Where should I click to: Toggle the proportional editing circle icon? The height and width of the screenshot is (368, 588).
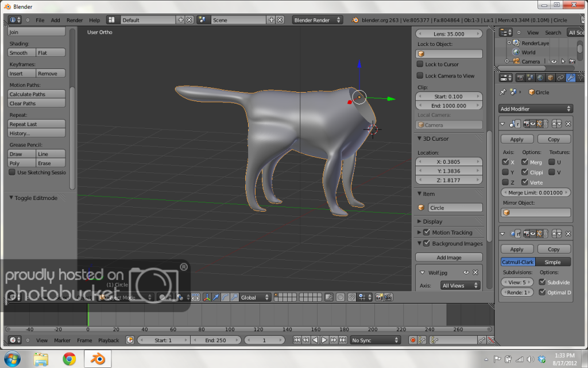[x=340, y=297]
